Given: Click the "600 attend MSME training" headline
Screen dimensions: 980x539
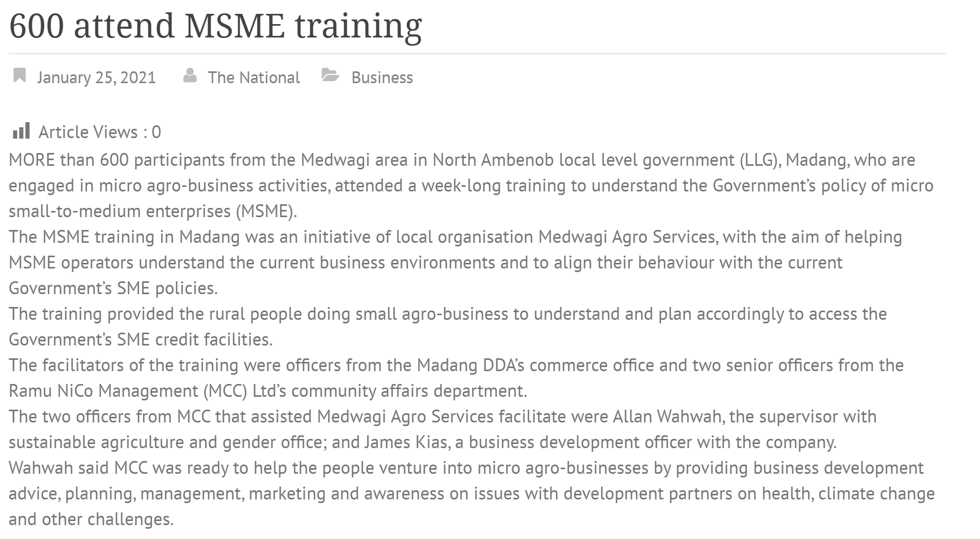Looking at the screenshot, I should click(x=216, y=26).
